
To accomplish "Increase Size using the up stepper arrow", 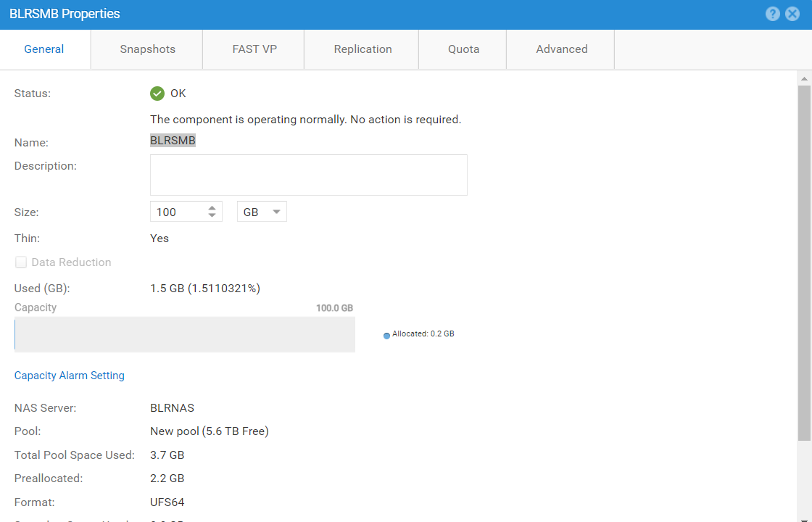I will tap(210, 207).
